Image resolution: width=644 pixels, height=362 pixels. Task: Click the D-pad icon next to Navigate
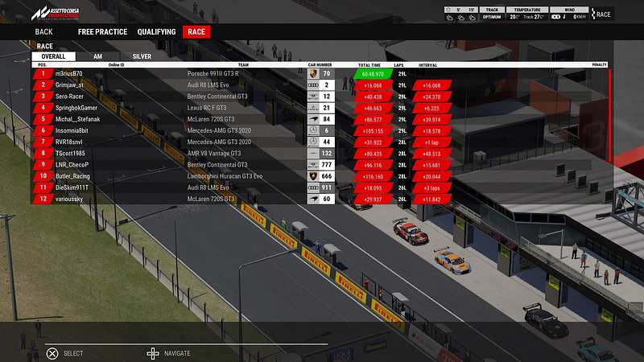[153, 353]
